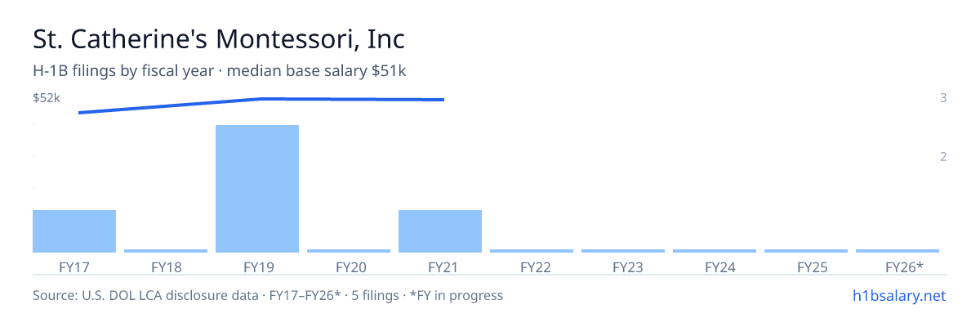Select the FY22 bar stub
The image size is (980, 327).
point(532,251)
